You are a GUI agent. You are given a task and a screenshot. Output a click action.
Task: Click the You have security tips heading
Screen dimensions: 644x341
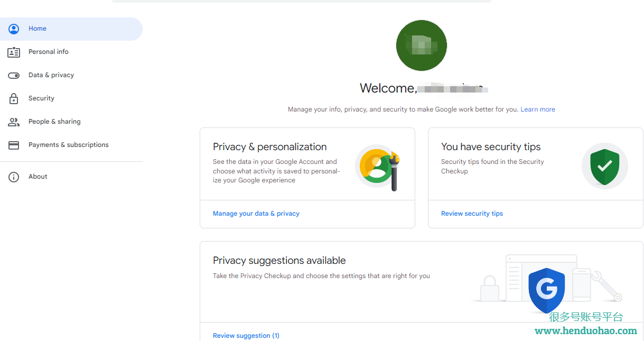point(491,147)
